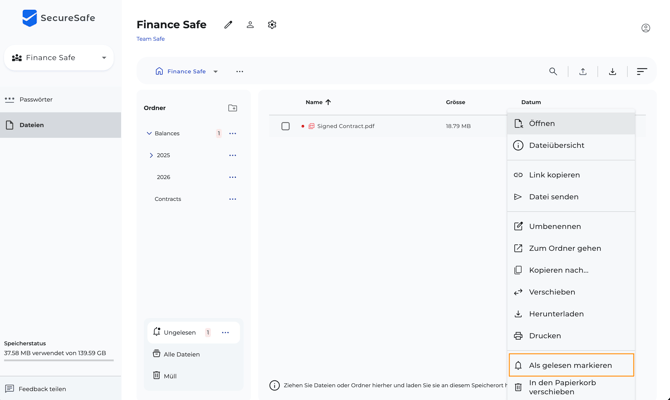The width and height of the screenshot is (670, 400).
Task: Open the sort options icon
Action: tap(642, 71)
